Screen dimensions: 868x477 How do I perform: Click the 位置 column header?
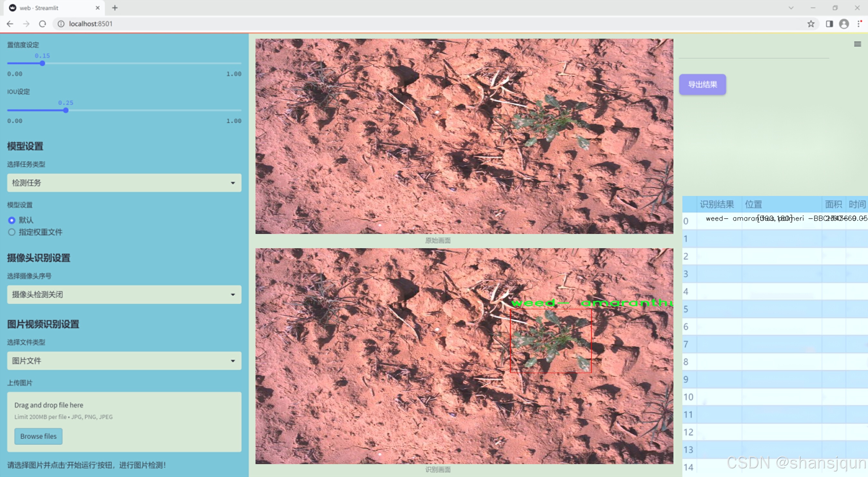point(781,204)
